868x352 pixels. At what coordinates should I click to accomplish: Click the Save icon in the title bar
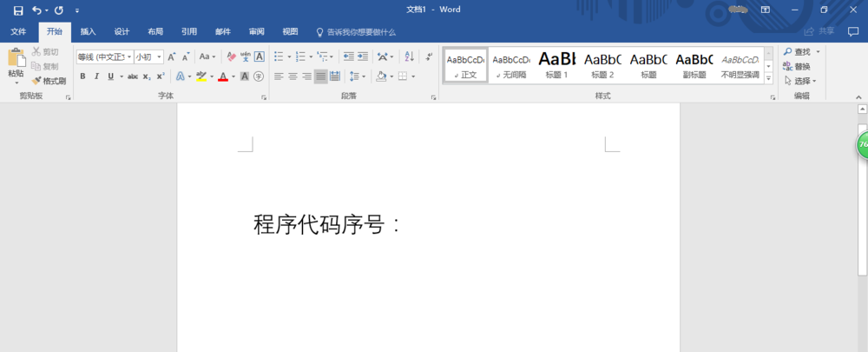coord(18,10)
